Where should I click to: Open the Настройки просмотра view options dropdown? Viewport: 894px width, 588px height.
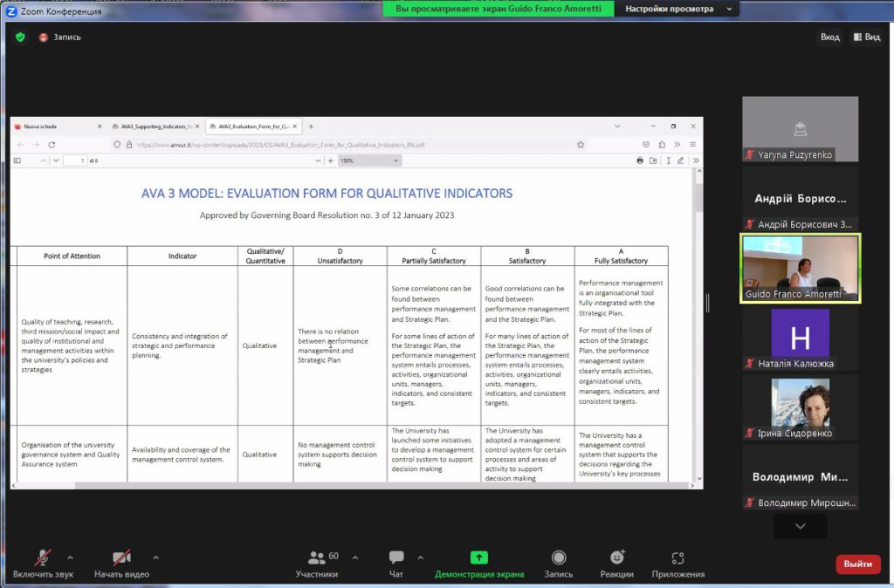click(677, 9)
